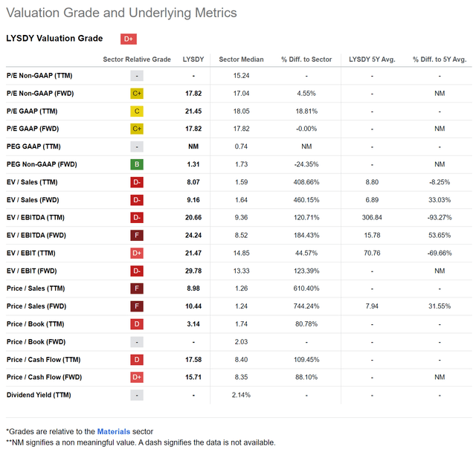Viewport: 476px width, 455px height.
Task: Click the LYSDY Valuation Grade D+ badge
Action: click(x=129, y=39)
